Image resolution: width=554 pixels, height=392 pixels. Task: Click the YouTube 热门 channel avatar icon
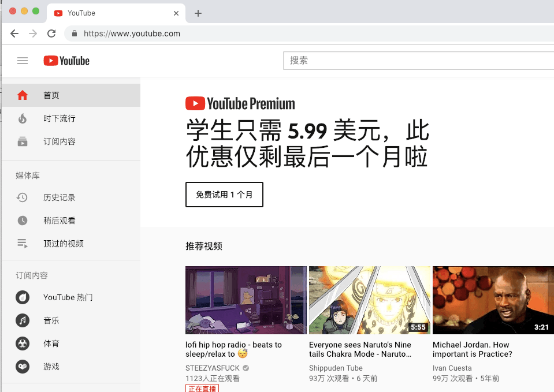[23, 297]
